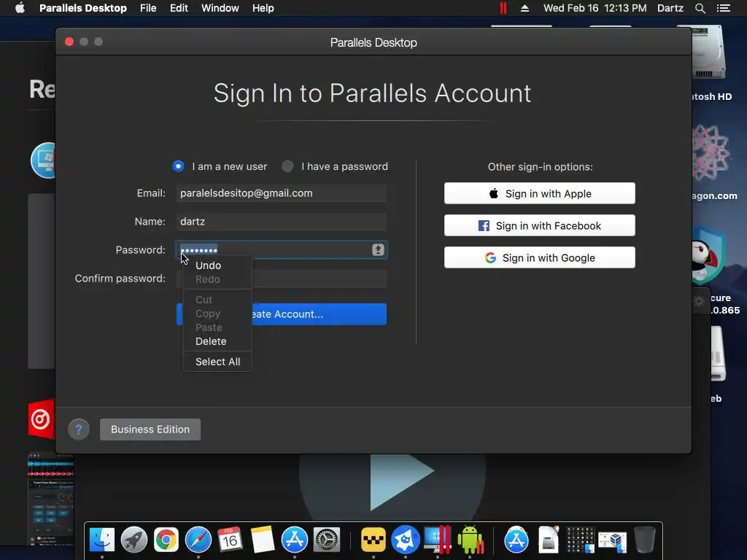Open the Notes app in Dock
This screenshot has height=560, width=747.
pyautogui.click(x=263, y=540)
